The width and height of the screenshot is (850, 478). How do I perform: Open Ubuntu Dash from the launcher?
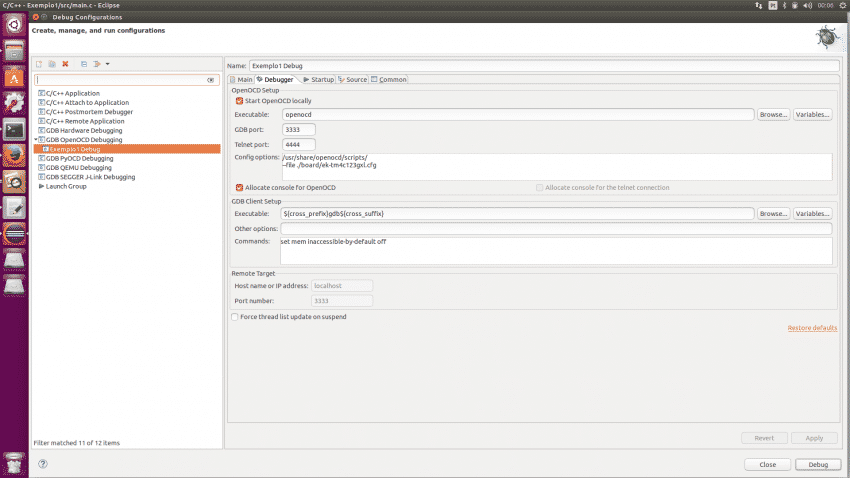[x=14, y=24]
